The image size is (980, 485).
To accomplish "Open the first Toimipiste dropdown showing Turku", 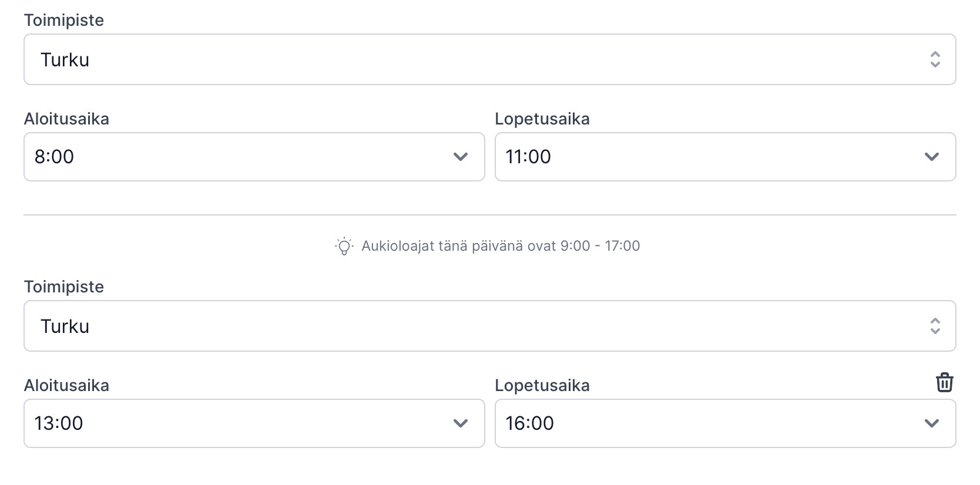I will click(x=490, y=59).
